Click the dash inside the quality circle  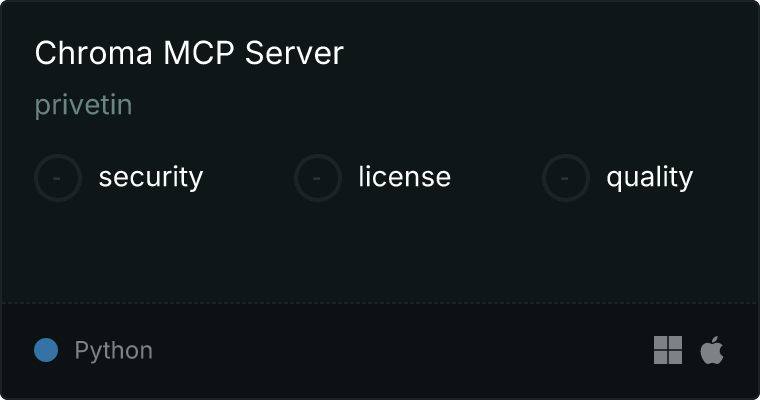tap(565, 178)
